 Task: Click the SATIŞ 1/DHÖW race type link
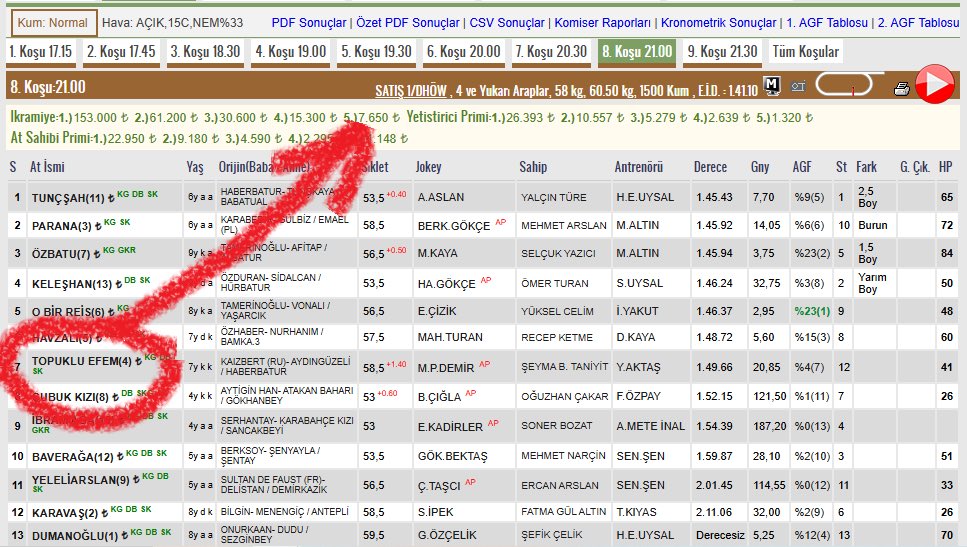pos(411,91)
